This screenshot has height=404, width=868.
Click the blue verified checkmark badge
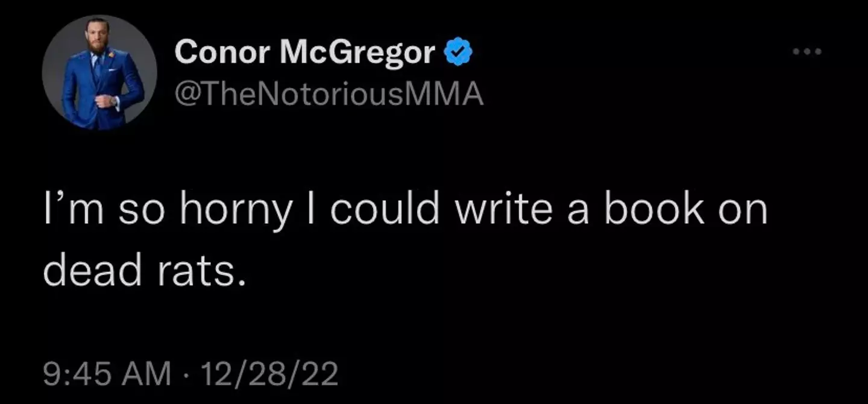pyautogui.click(x=458, y=53)
